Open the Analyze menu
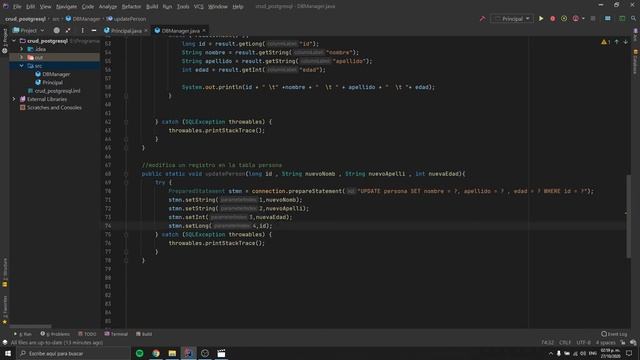Image resolution: width=640 pixels, height=360 pixels. (108, 7)
